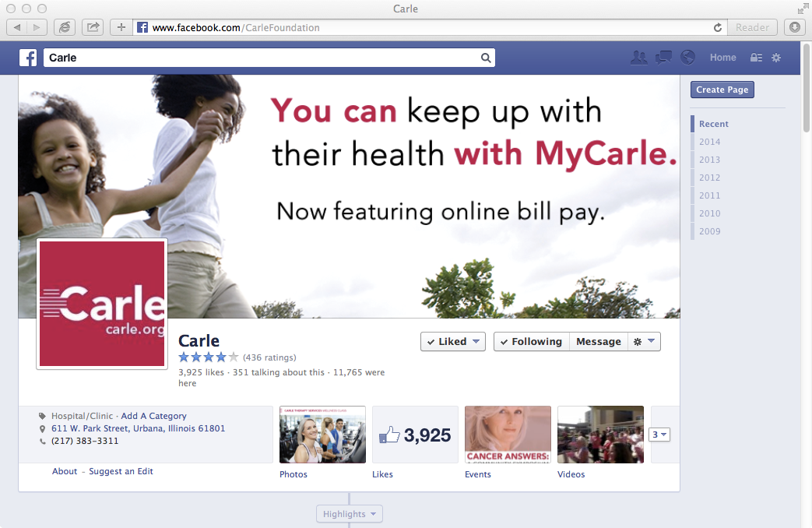Click the Suggest an Edit link

(121, 471)
